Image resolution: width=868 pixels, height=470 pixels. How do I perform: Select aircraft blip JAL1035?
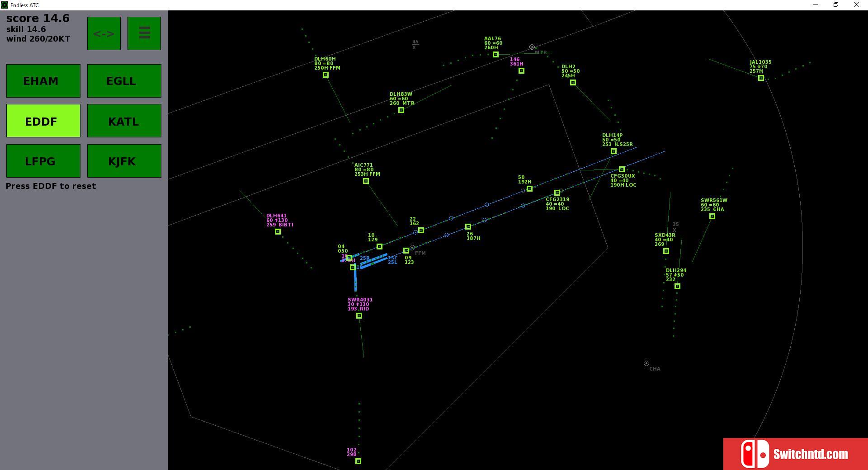click(x=761, y=78)
